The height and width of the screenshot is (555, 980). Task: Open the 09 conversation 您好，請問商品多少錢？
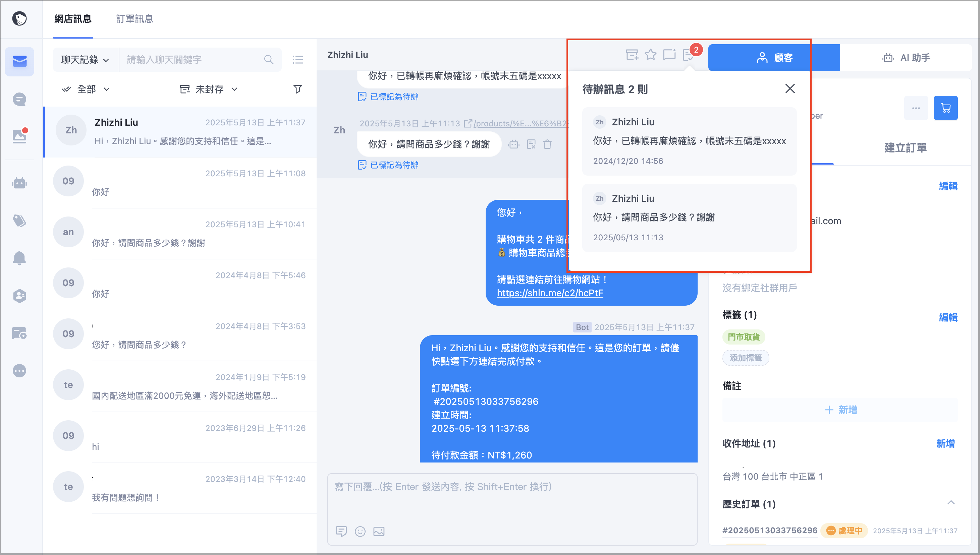[180, 335]
